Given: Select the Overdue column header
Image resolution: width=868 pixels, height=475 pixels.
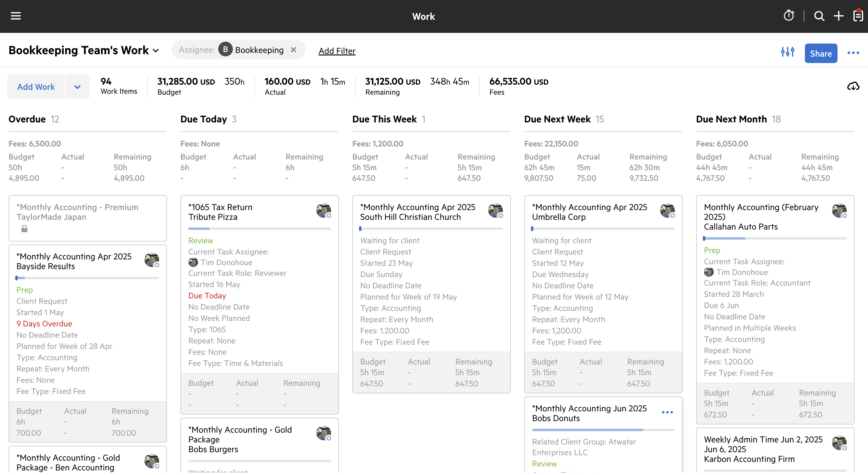Looking at the screenshot, I should pos(27,119).
